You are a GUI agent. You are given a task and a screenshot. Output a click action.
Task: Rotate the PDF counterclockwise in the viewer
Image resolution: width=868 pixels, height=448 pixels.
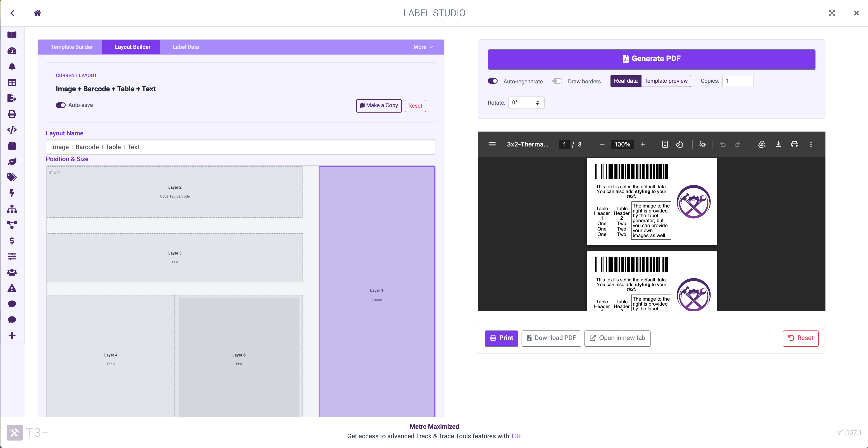click(x=680, y=144)
